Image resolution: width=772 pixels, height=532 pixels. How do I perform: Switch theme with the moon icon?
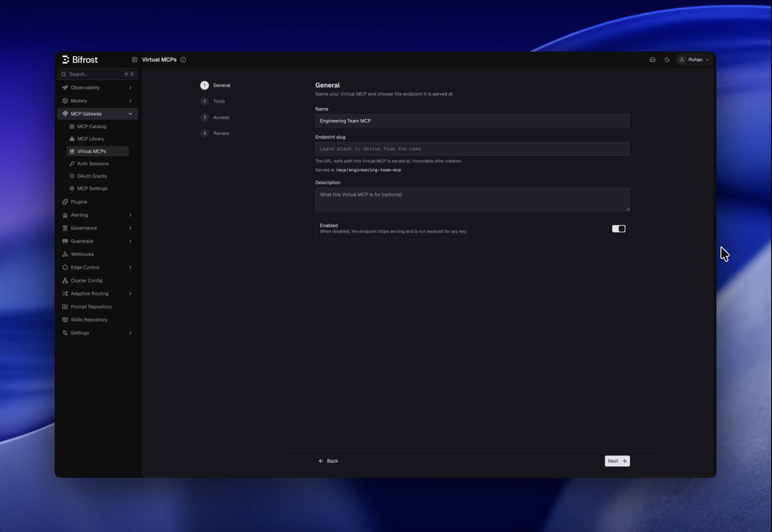click(x=667, y=60)
